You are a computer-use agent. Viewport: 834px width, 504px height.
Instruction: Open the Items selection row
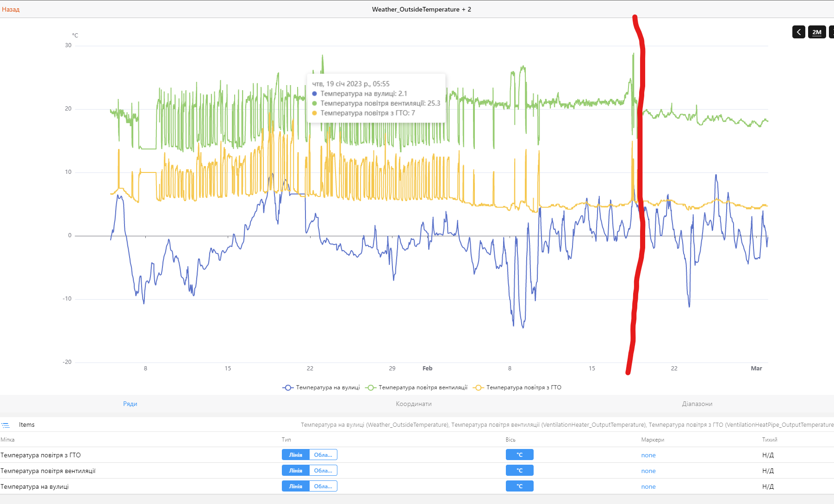417,424
